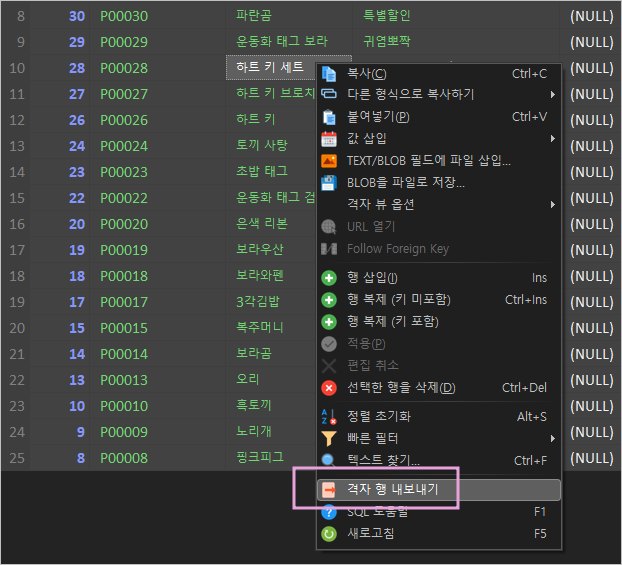Click the green plus icon beside 행 삽입(I)
Screen dimensions: 622x565
pyautogui.click(x=329, y=278)
